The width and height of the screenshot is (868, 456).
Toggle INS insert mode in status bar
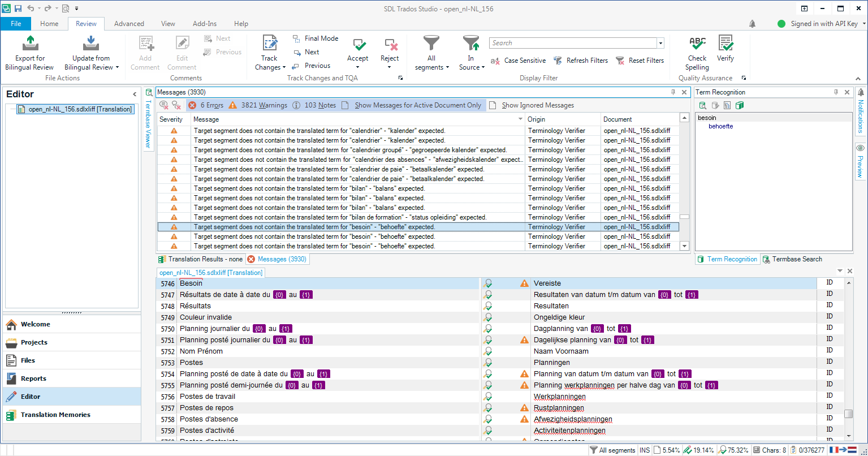pyautogui.click(x=645, y=450)
